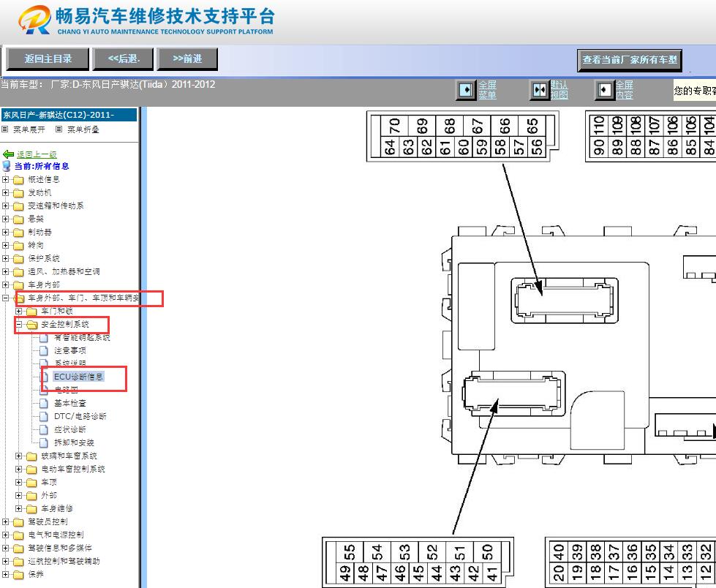Click the document icon for 有智能钥匙系统
The height and width of the screenshot is (588, 716).
44,338
